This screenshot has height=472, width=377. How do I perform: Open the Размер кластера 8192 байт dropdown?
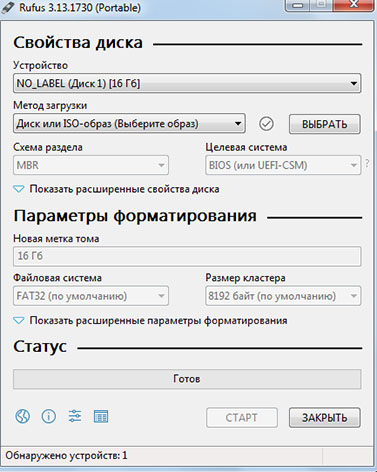283,296
